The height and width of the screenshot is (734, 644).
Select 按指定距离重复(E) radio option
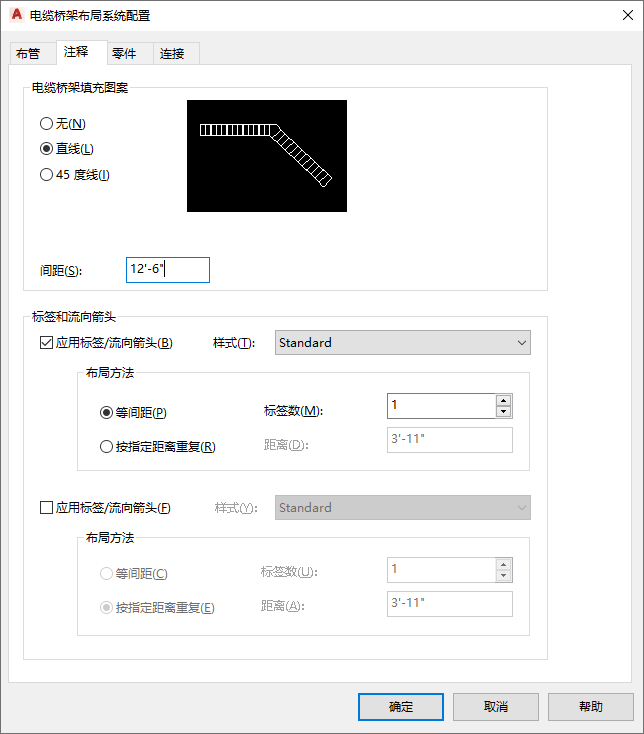(x=157, y=608)
